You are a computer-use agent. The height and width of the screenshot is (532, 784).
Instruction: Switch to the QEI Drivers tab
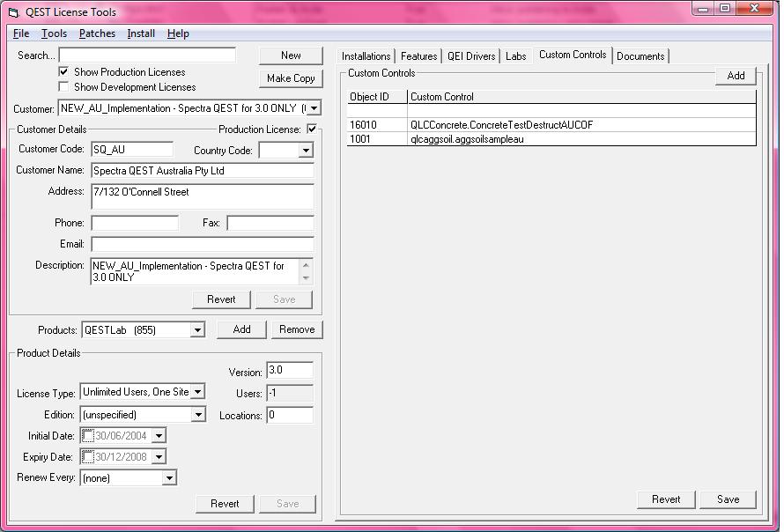coord(471,56)
